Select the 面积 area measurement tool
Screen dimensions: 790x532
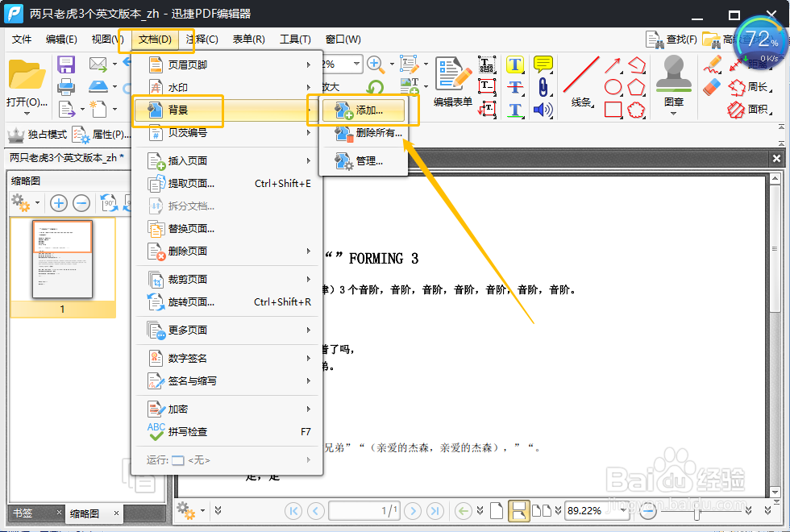point(737,109)
